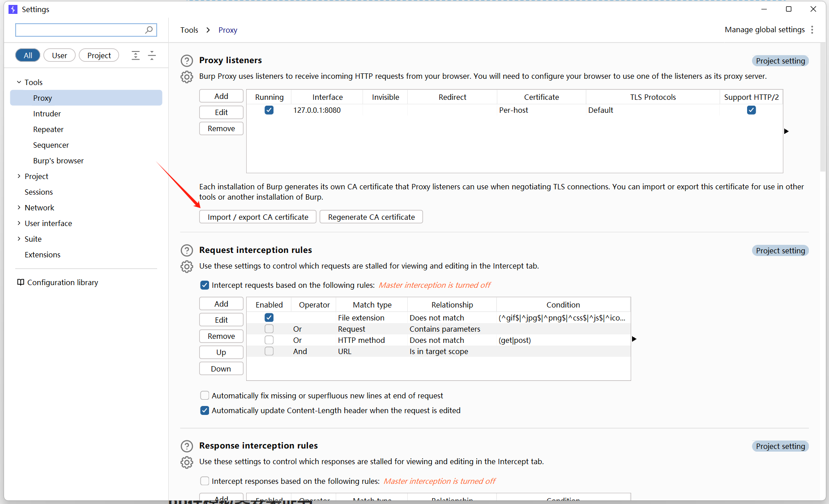
Task: Click Manage global settings
Action: pos(765,30)
